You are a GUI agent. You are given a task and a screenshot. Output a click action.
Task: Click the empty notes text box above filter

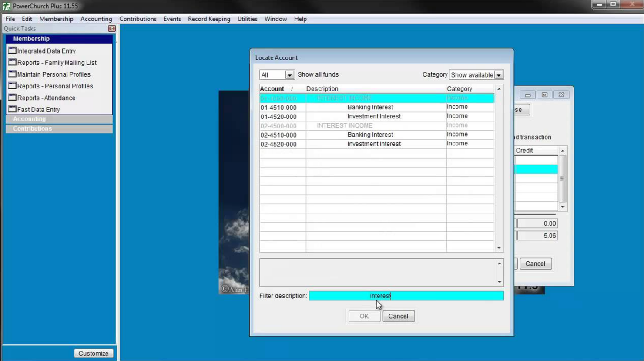[x=377, y=273]
